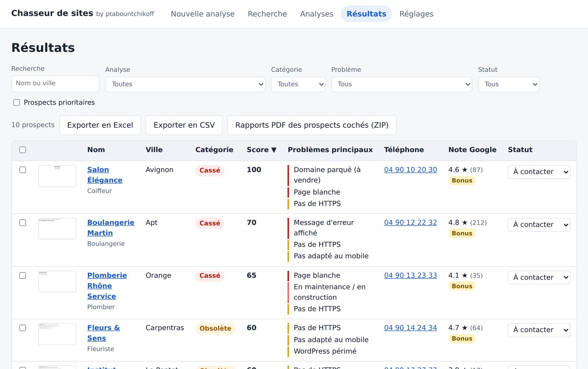Screen dimensions: 588x369
Task: Toggle the select-all checkbox in table header
Action: [23, 150]
